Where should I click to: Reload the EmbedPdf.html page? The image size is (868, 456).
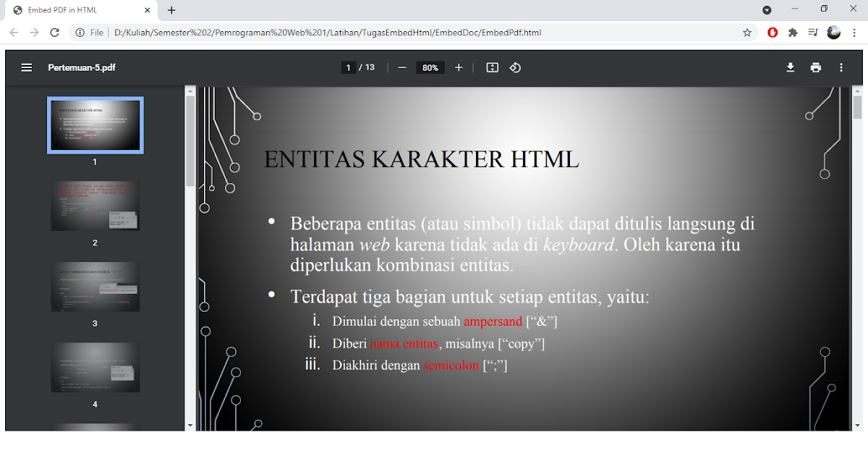pos(55,33)
